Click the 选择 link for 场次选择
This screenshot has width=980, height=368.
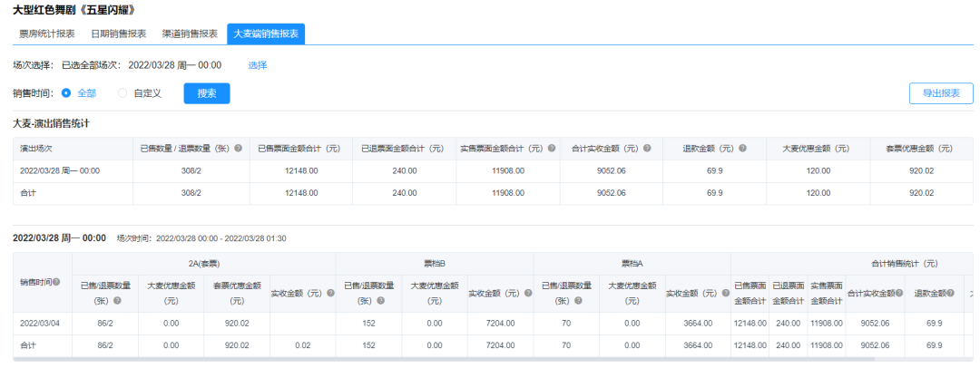click(258, 65)
